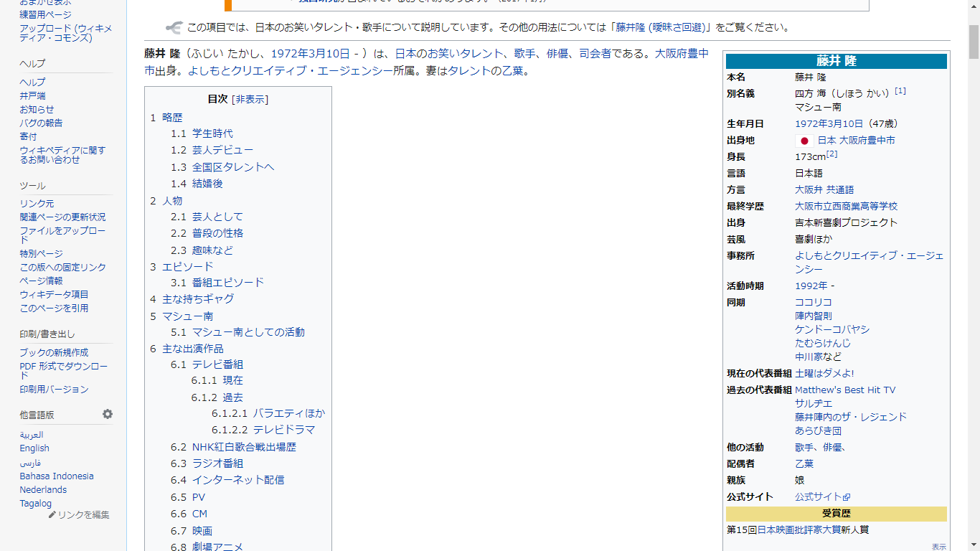
Task: Jump to 6.4 インターネット配信 in contents
Action: coord(227,480)
